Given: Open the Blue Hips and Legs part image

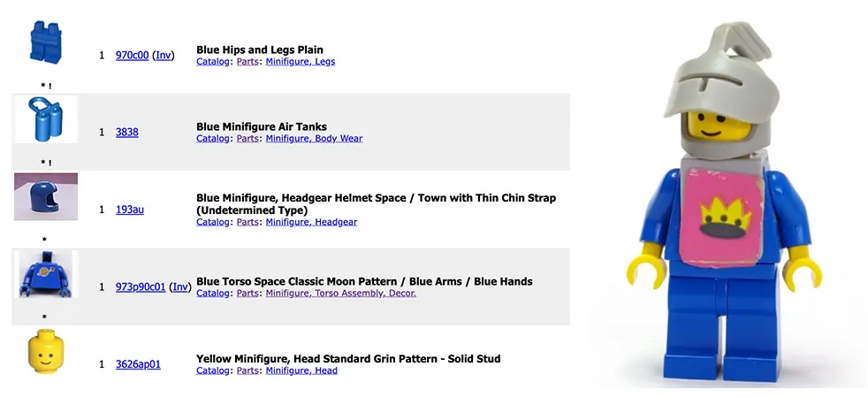Looking at the screenshot, I should [x=45, y=42].
